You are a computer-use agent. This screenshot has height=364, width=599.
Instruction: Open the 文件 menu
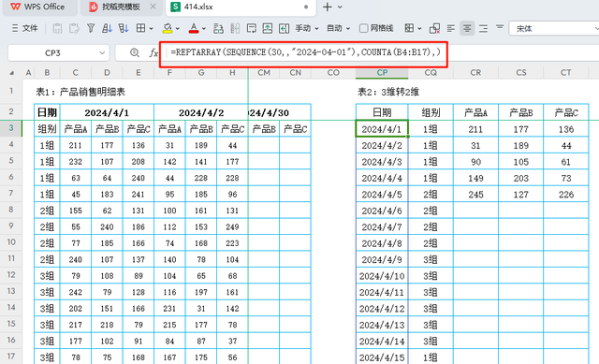(x=25, y=28)
